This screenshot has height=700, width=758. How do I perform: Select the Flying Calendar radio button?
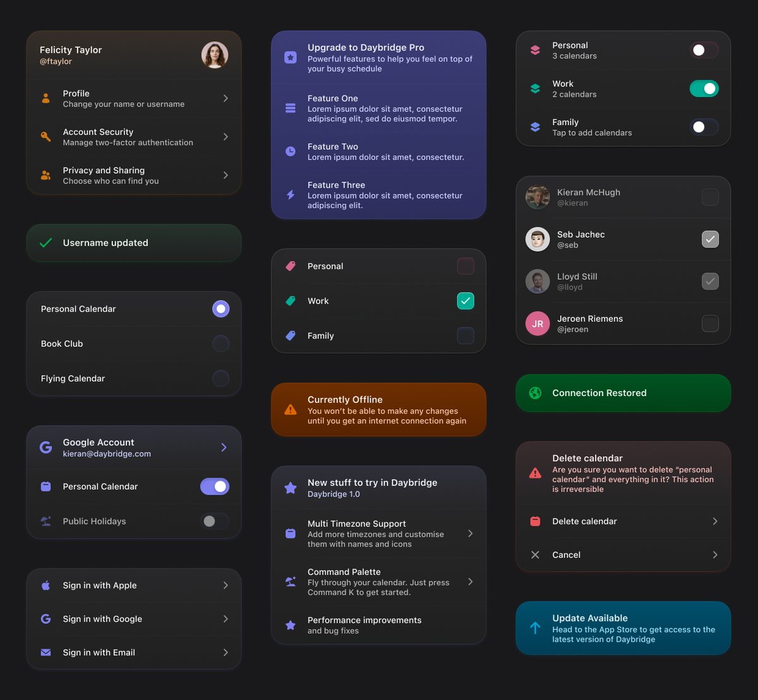pyautogui.click(x=220, y=378)
